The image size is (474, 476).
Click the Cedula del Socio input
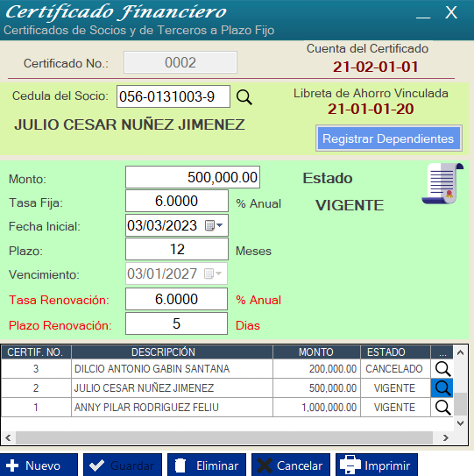(x=173, y=96)
